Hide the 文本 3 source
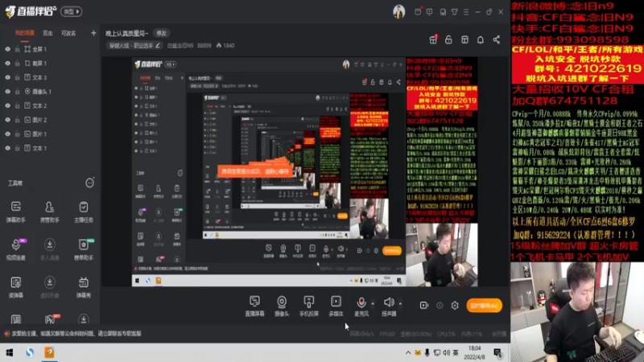 click(7, 77)
